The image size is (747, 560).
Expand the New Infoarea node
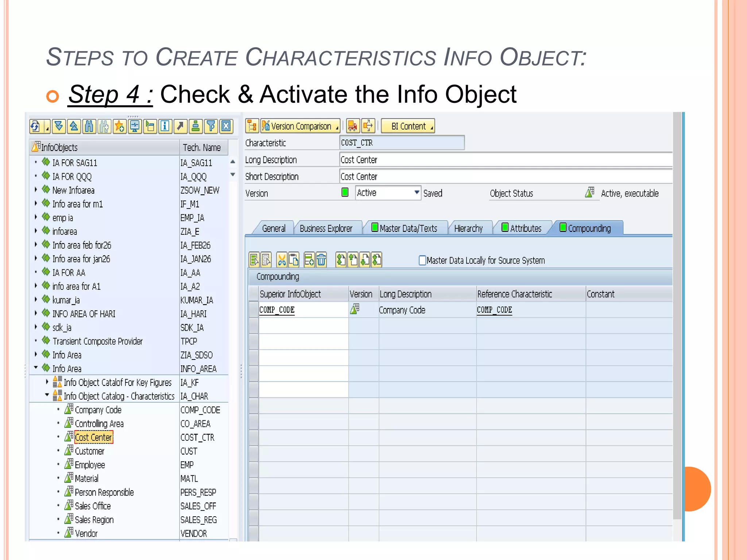click(36, 190)
